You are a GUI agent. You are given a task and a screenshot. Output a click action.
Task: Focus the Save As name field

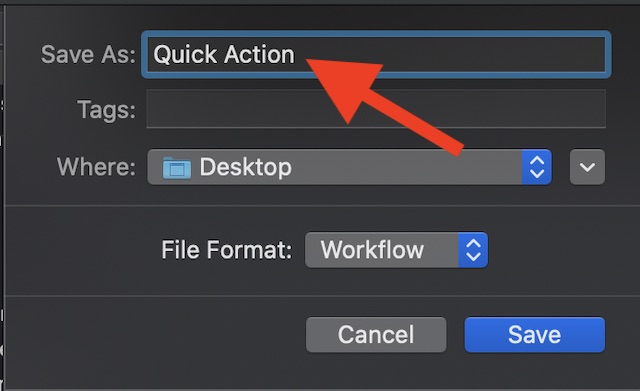pos(376,54)
